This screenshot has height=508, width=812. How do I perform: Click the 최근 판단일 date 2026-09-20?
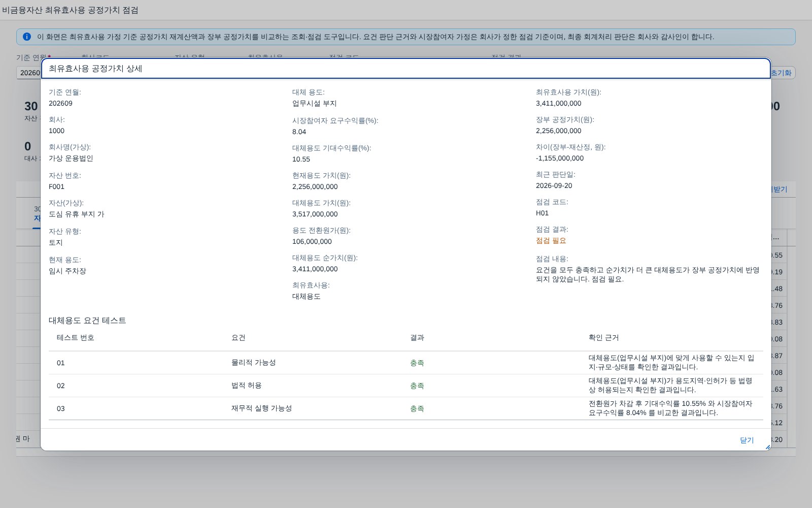pos(554,185)
